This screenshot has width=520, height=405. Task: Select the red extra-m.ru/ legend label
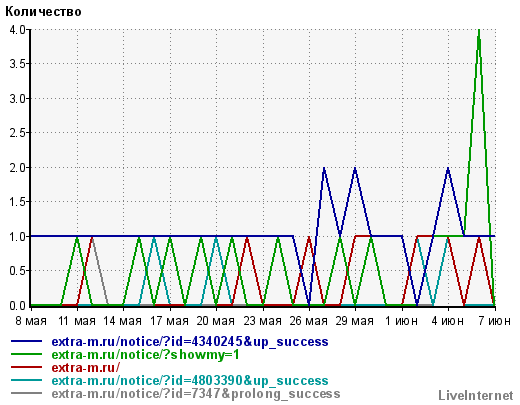pyautogui.click(x=86, y=367)
